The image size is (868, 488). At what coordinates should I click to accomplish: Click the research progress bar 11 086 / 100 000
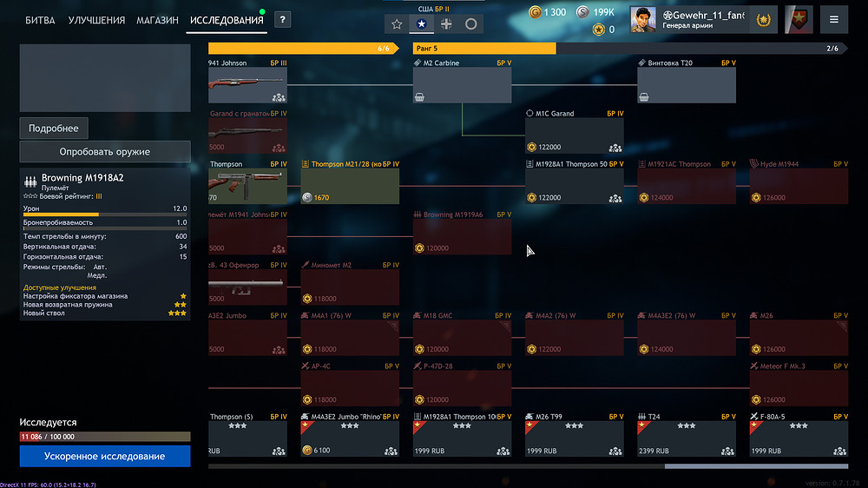[x=105, y=437]
